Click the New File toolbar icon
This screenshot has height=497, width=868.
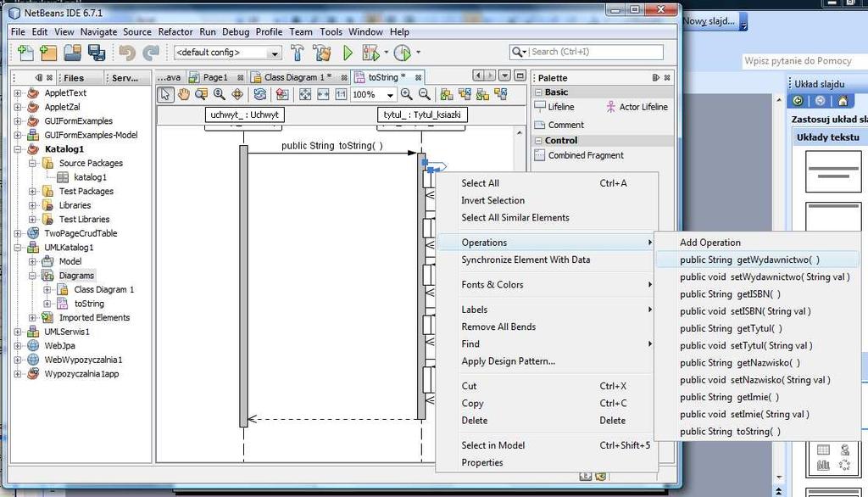(25, 53)
